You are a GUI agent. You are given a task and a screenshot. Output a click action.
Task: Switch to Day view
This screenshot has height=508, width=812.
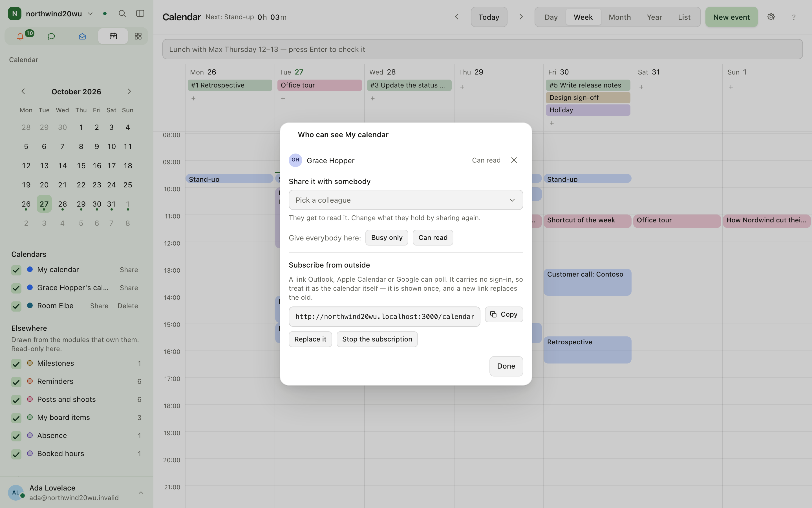click(551, 17)
